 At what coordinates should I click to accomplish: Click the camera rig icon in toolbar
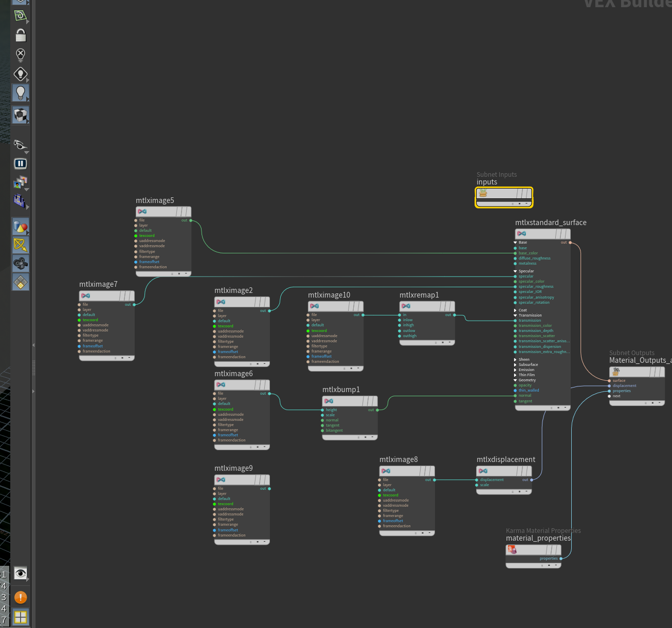pyautogui.click(x=21, y=264)
